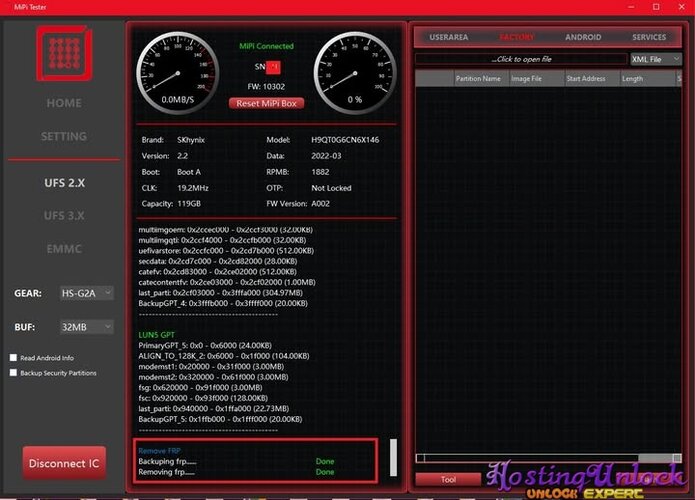The image size is (695, 500).
Task: Click the Reset MiPi Box button
Action: [266, 103]
